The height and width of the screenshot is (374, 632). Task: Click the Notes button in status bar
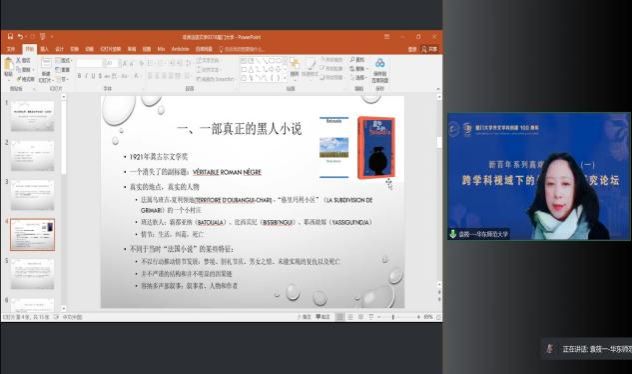tap(304, 317)
